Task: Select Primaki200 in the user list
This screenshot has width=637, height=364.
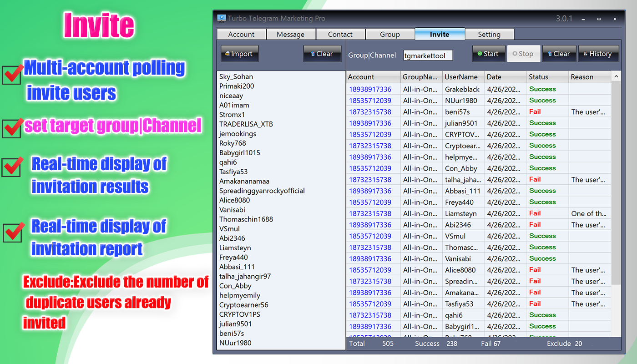Action: point(237,86)
